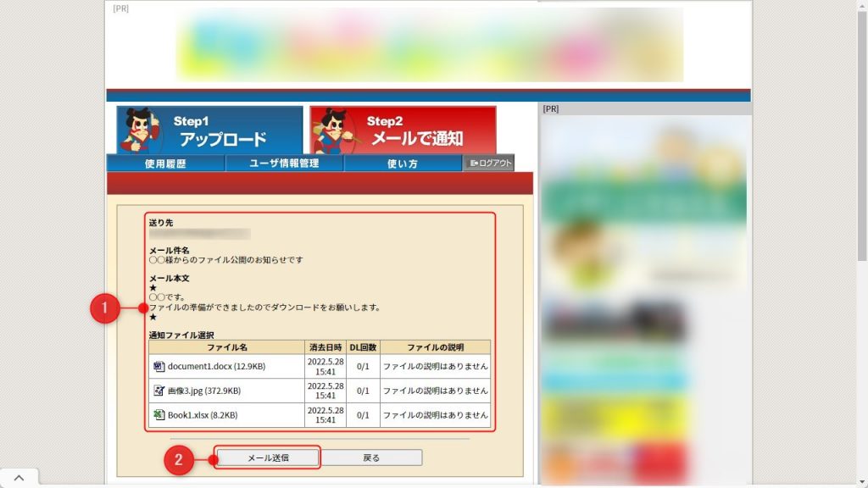
Task: Click the ファイル名 column header
Action: pyautogui.click(x=227, y=347)
